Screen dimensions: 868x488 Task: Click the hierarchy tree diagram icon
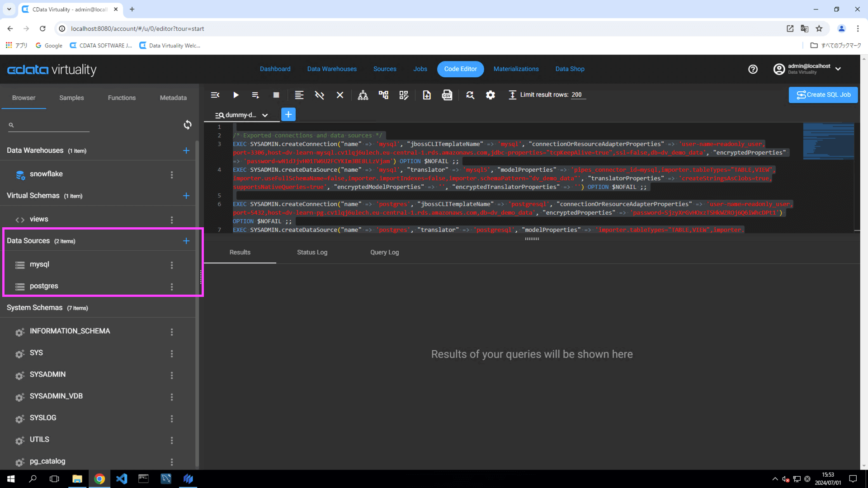(x=363, y=95)
